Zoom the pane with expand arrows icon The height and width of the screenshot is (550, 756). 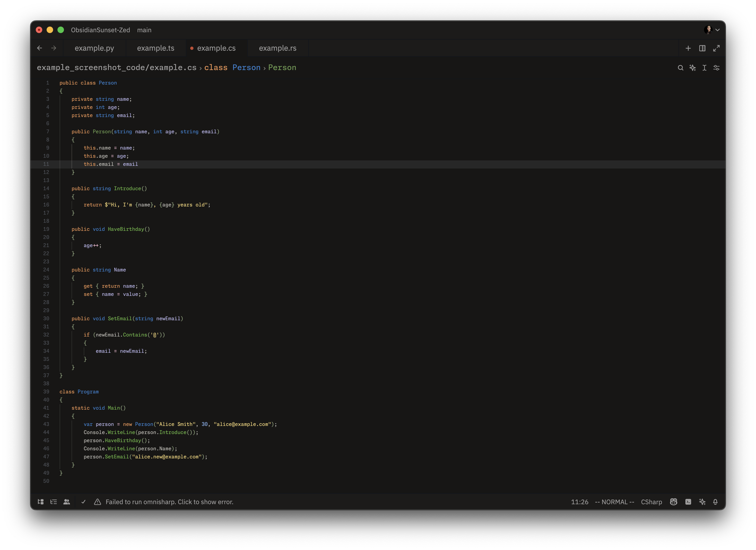[716, 48]
